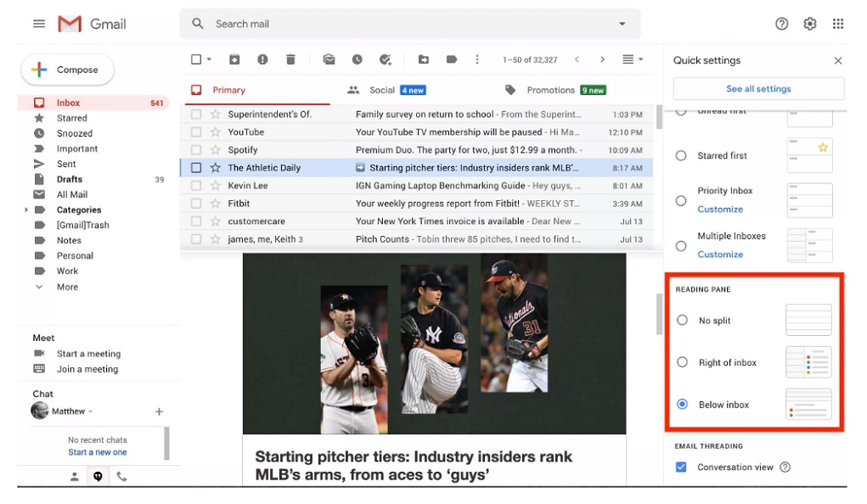
Task: Click the pitchers photo in the email
Action: pyautogui.click(x=434, y=344)
